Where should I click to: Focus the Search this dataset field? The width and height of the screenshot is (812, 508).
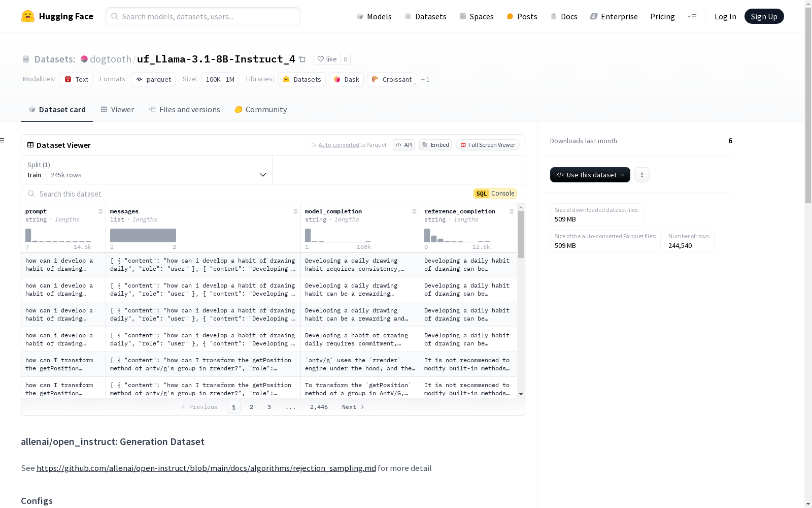coord(249,194)
